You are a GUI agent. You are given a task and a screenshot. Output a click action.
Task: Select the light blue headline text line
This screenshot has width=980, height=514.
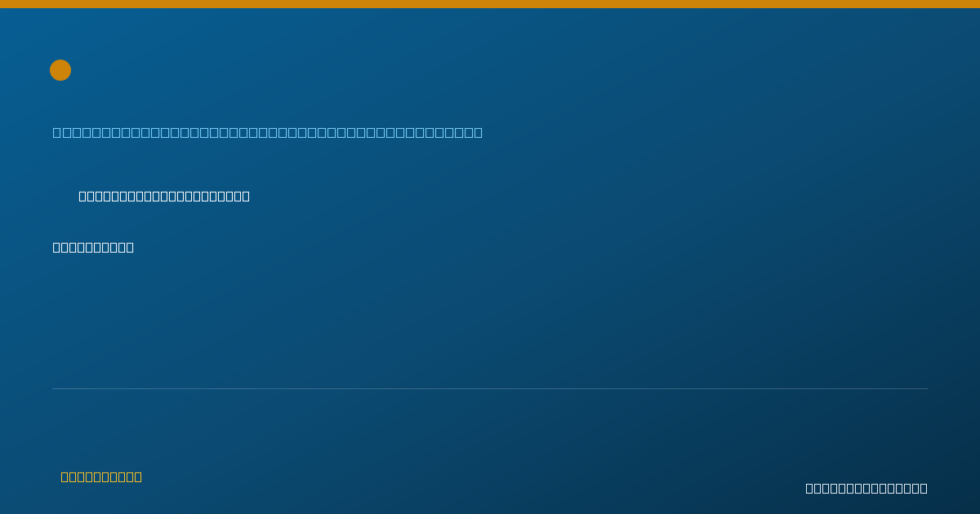point(268,132)
